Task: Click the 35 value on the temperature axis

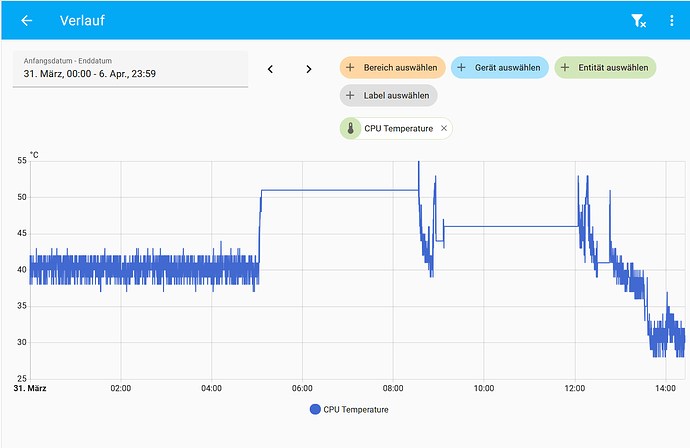Action: click(x=22, y=306)
